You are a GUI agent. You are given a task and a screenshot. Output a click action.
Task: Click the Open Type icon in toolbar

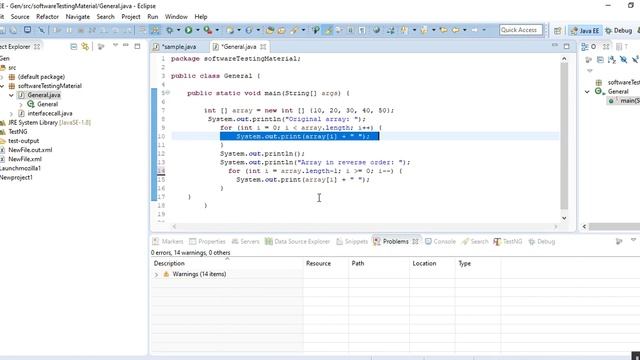pos(269,30)
